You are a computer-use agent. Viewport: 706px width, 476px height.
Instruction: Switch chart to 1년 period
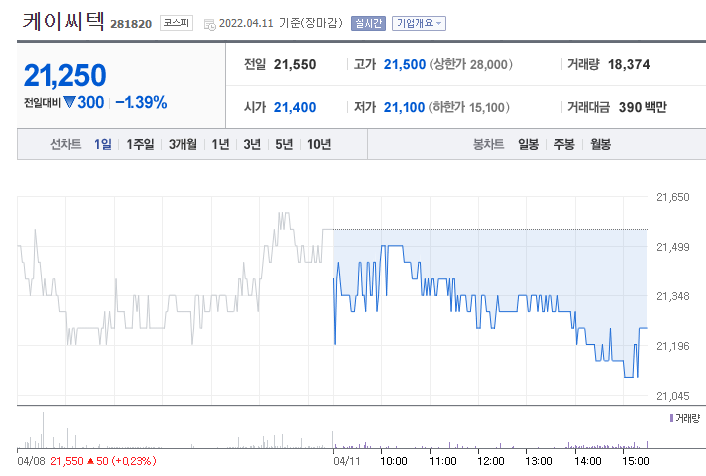[221, 144]
